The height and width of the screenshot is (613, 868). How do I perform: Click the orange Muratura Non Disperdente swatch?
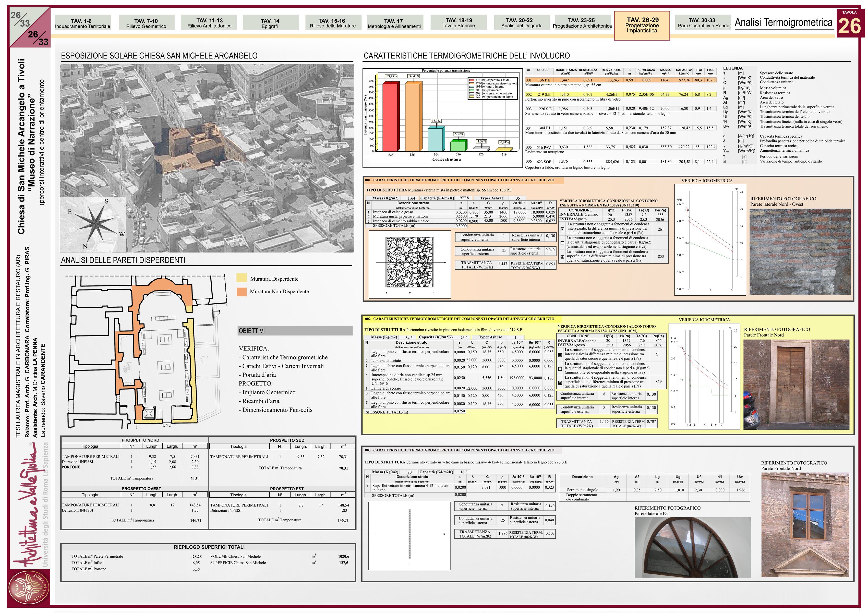pos(242,292)
